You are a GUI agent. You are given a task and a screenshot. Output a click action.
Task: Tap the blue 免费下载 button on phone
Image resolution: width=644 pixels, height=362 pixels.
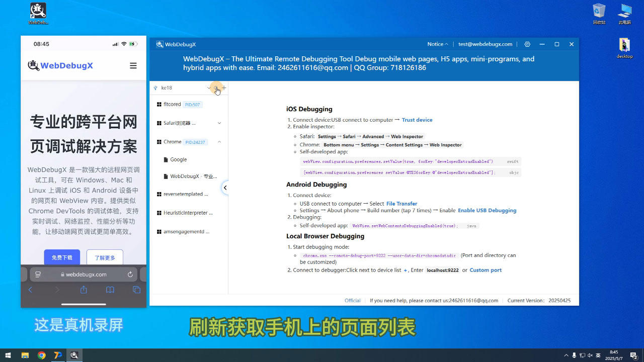pos(62,257)
